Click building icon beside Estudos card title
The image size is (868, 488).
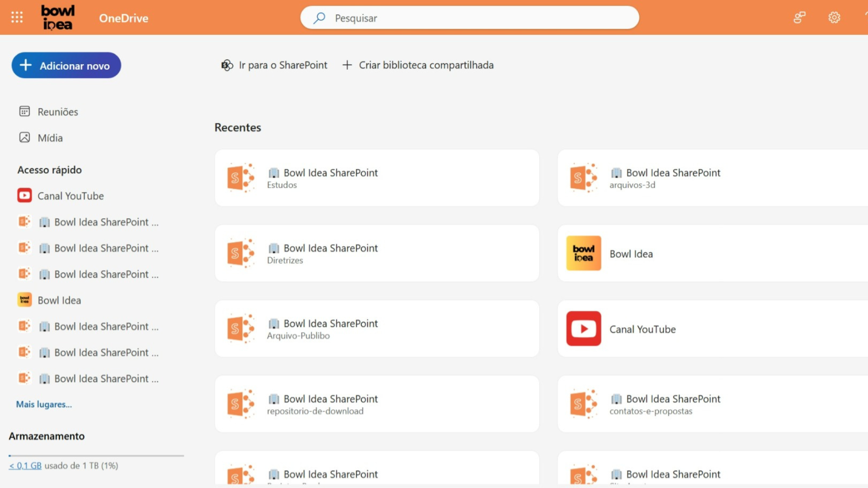pyautogui.click(x=274, y=173)
